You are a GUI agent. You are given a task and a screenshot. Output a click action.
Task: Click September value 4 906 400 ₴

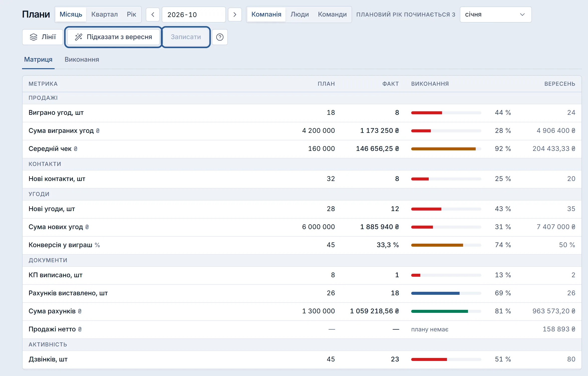click(x=556, y=131)
